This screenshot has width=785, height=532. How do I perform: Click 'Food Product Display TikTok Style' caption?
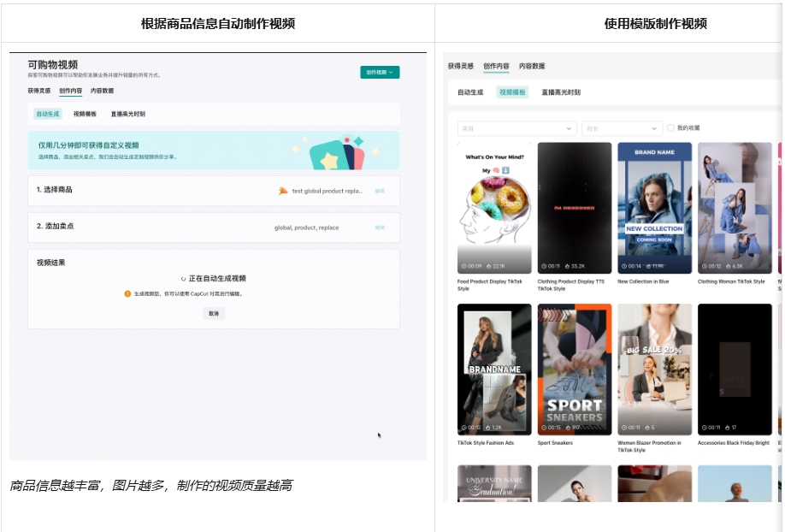click(x=490, y=285)
